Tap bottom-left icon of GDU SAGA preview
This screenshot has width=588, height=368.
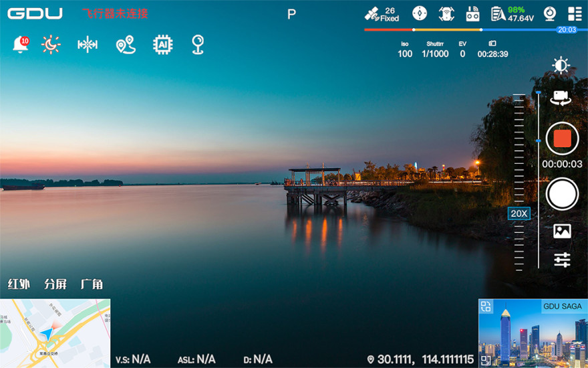[486, 361]
